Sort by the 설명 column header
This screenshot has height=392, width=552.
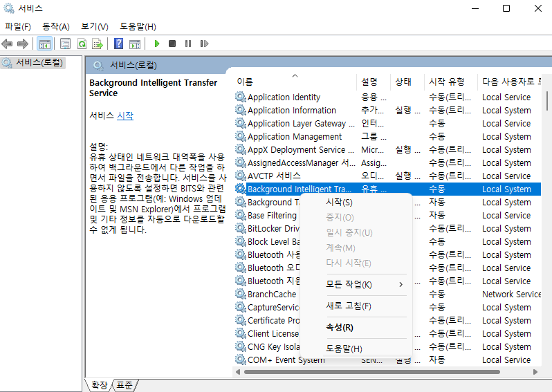pos(374,82)
